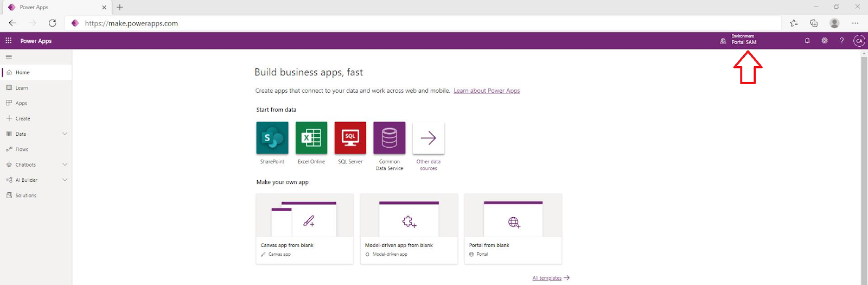The image size is (868, 285).
Task: Go back with browser back arrow
Action: coord(12,23)
